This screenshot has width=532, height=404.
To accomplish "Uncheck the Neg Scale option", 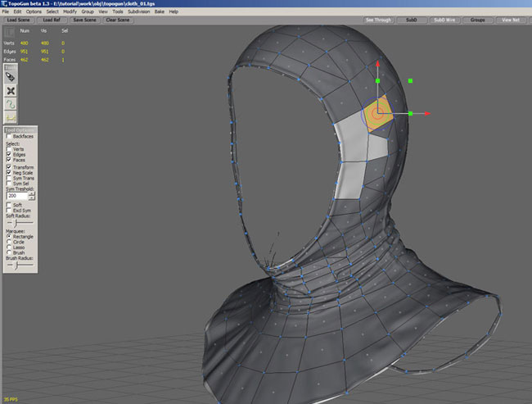I will 9,173.
